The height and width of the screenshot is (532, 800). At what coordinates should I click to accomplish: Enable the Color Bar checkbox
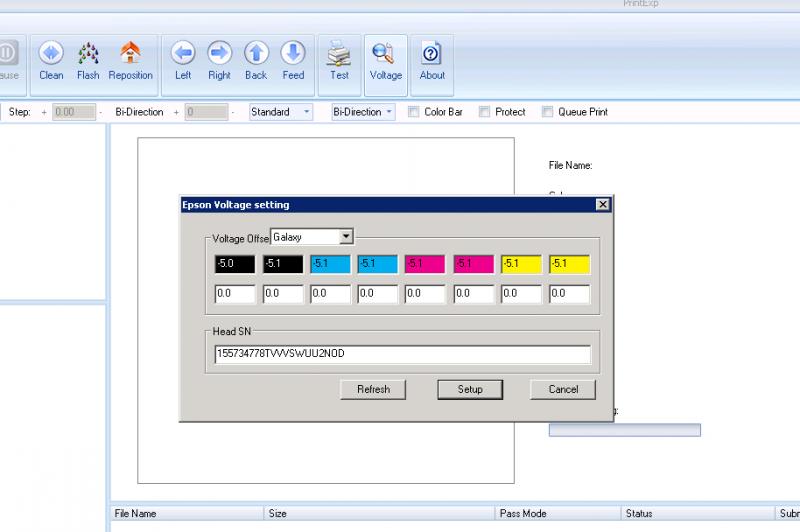[413, 112]
